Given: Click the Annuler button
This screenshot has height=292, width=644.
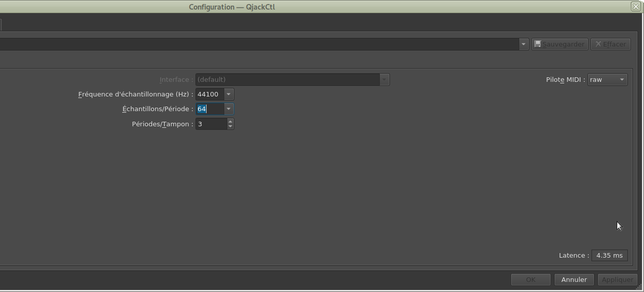Looking at the screenshot, I should coord(574,279).
